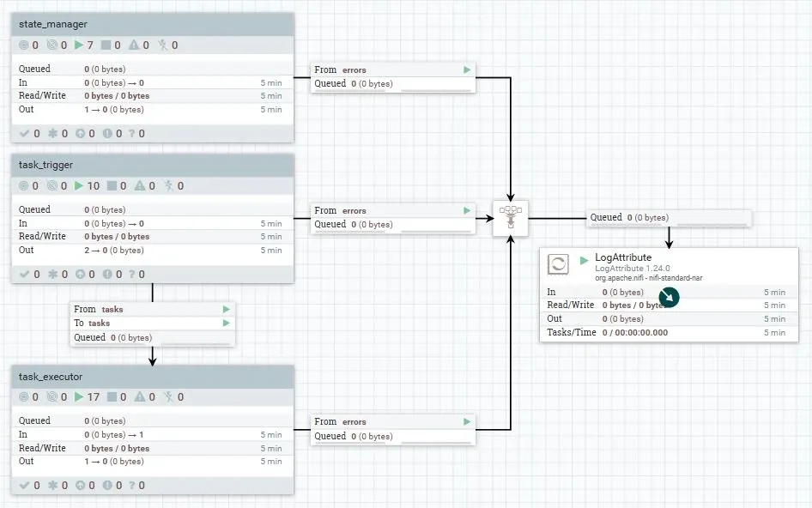Click the stopped components icon in state_manager
The image size is (812, 508).
[106, 45]
